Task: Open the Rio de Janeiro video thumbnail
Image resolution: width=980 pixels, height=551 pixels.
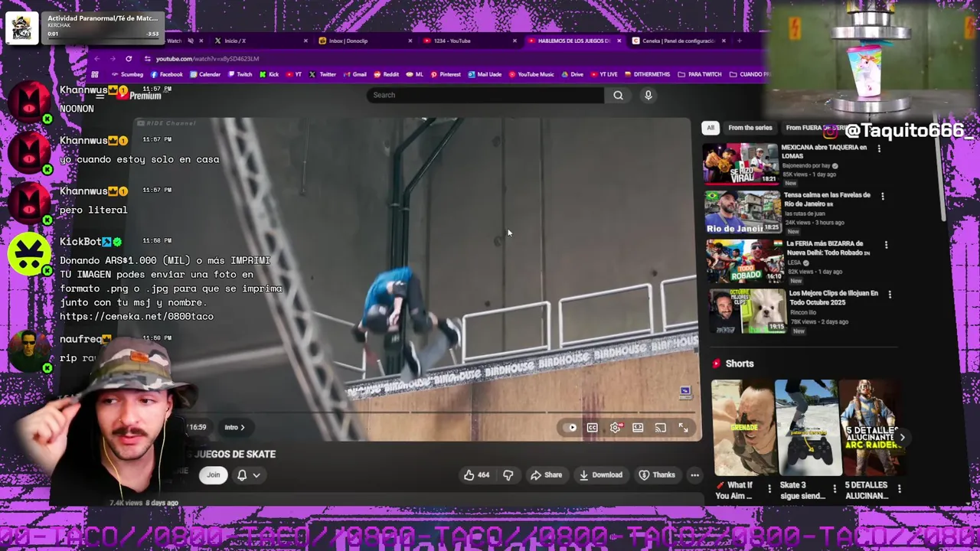Action: 743,212
